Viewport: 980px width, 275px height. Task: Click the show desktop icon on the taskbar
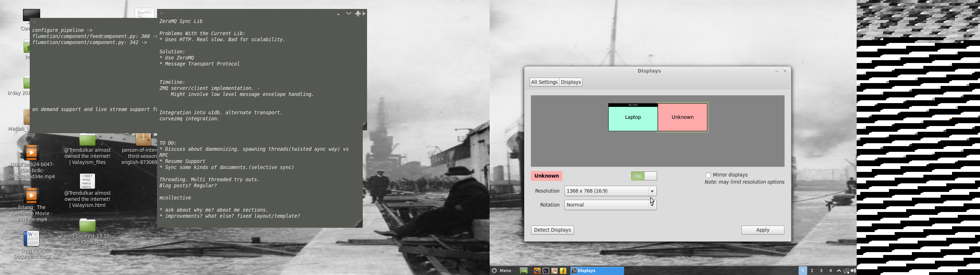(x=523, y=271)
